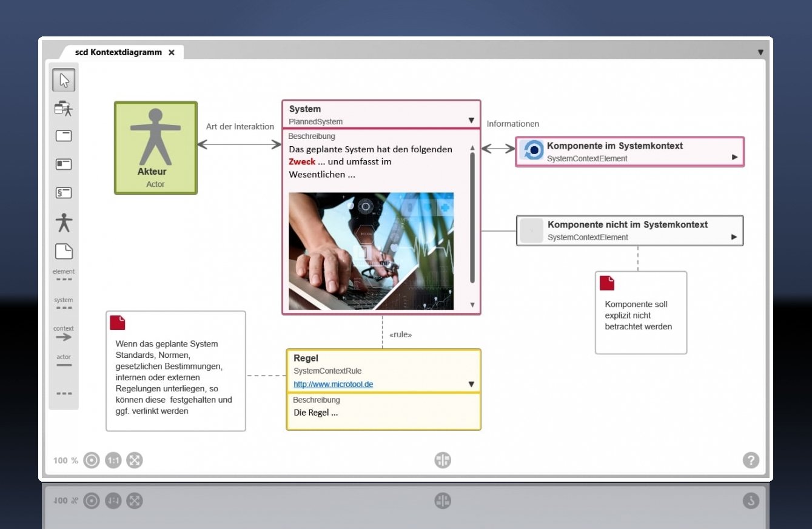Fit diagram to window with expand-arrows icon
Image resolution: width=812 pixels, height=529 pixels.
(x=135, y=460)
